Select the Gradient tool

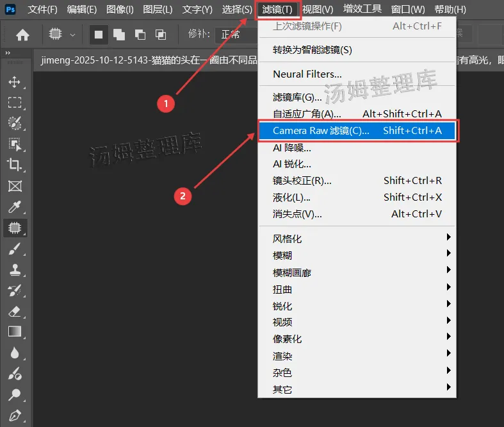click(15, 331)
